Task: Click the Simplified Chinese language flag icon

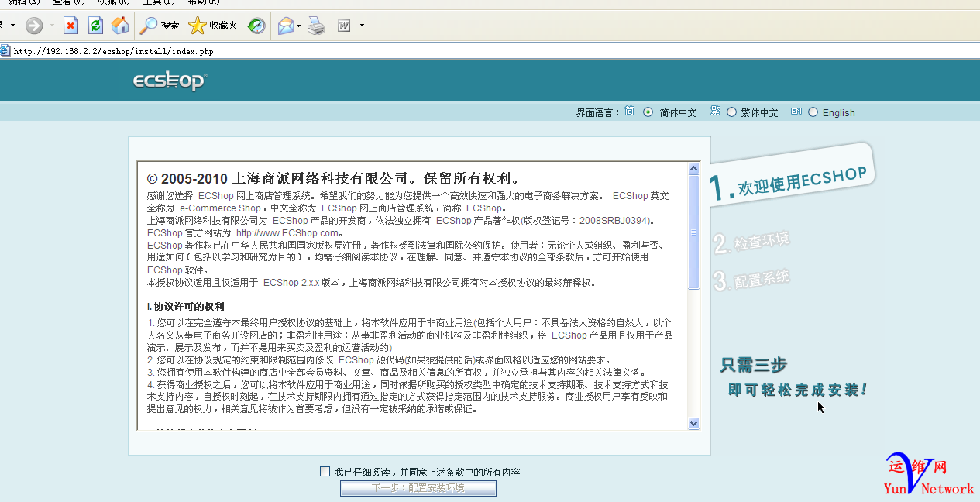Action: pos(630,112)
